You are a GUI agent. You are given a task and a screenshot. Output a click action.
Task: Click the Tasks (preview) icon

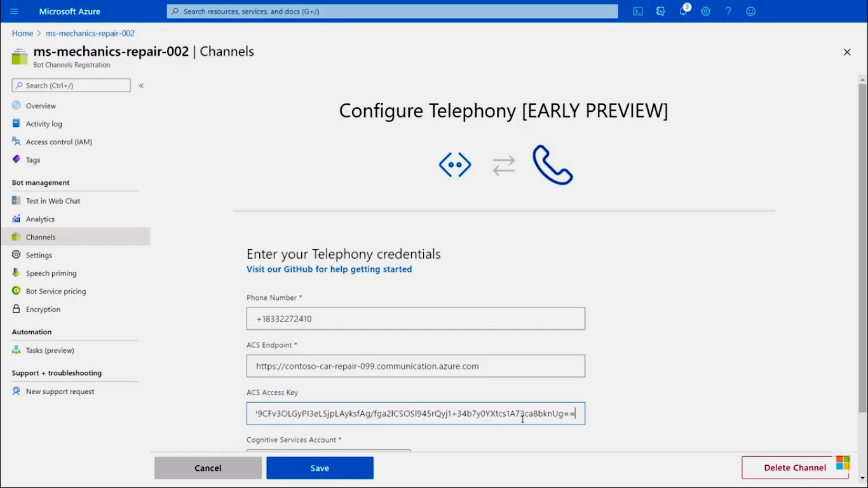[x=17, y=350]
